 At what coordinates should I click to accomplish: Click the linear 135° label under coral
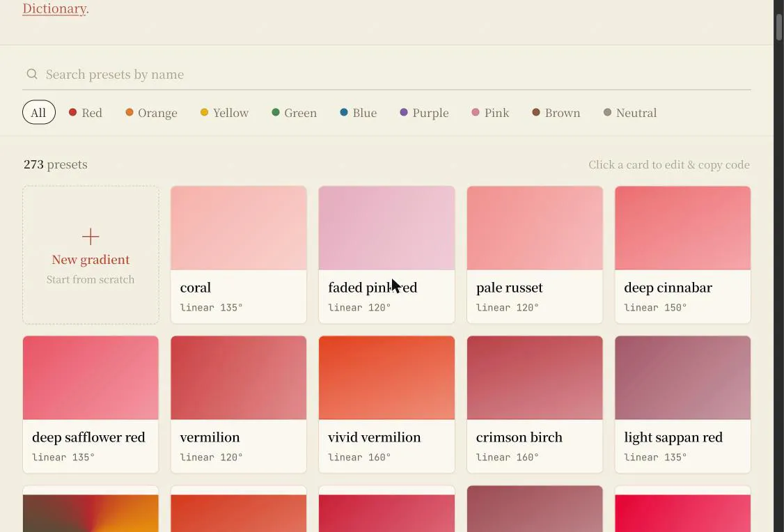[x=211, y=308]
